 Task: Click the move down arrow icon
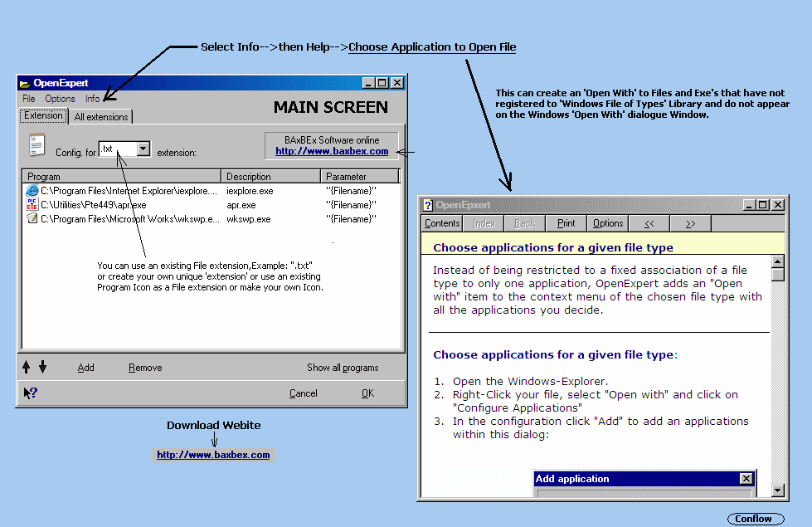tap(42, 368)
